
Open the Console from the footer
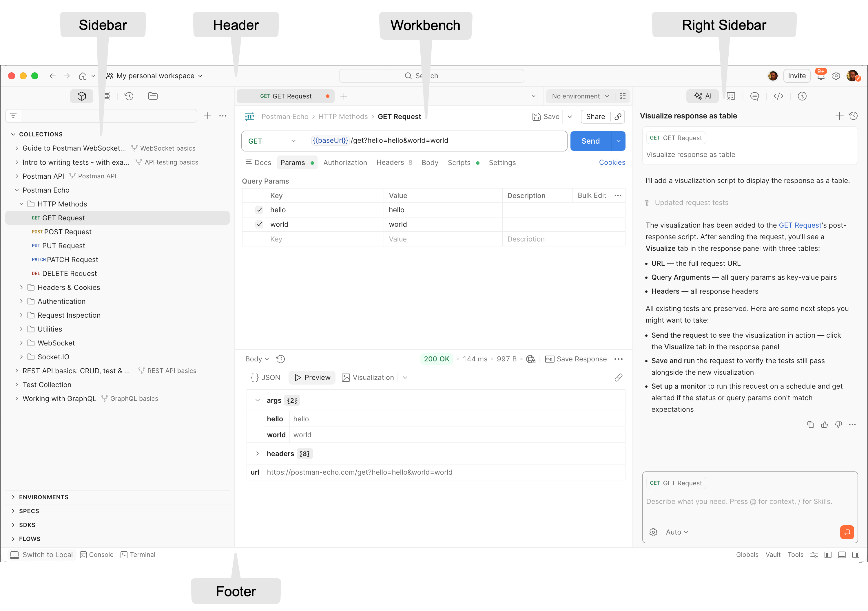pyautogui.click(x=97, y=554)
